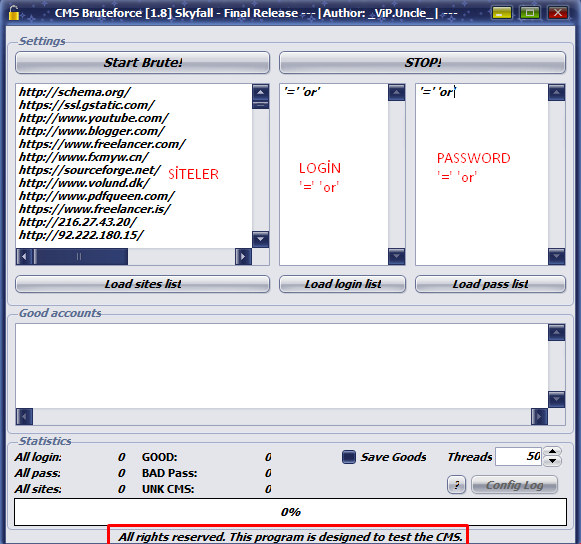Enable the Save Goods checkbox
Viewport: 581px width, 544px height.
349,457
